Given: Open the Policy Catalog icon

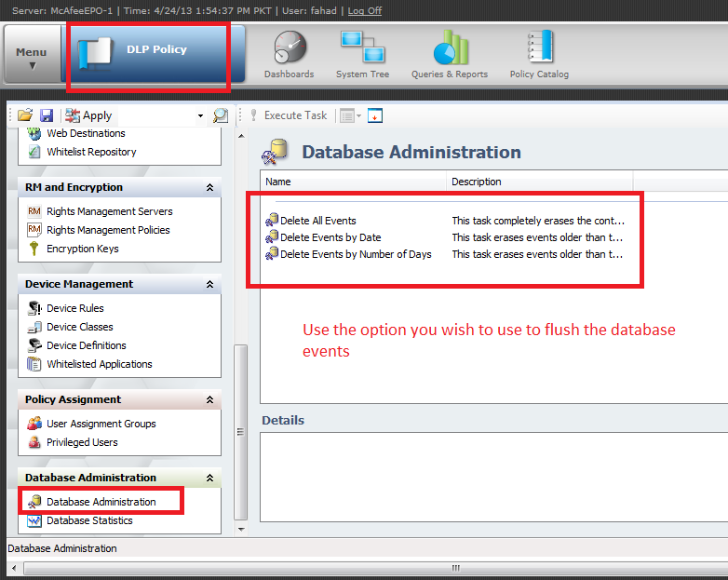Looking at the screenshot, I should pos(539,54).
